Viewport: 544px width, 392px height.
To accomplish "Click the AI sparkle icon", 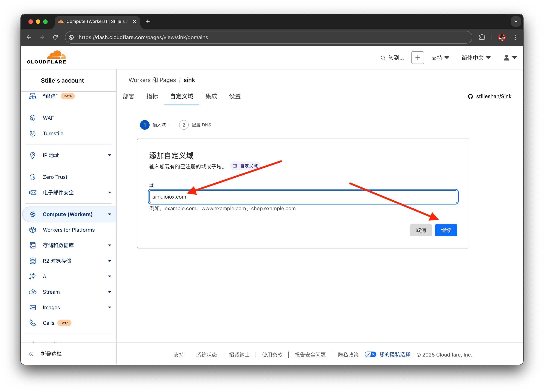I will 33,276.
